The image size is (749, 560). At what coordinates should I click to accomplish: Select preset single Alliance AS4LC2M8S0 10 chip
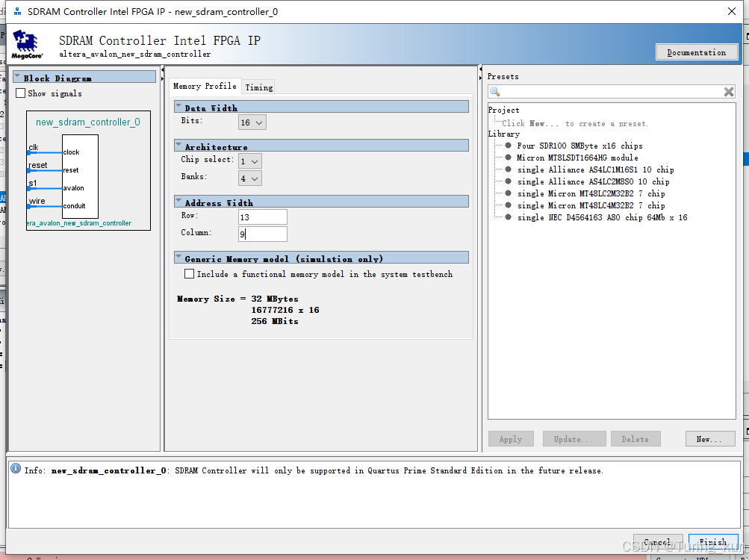593,181
